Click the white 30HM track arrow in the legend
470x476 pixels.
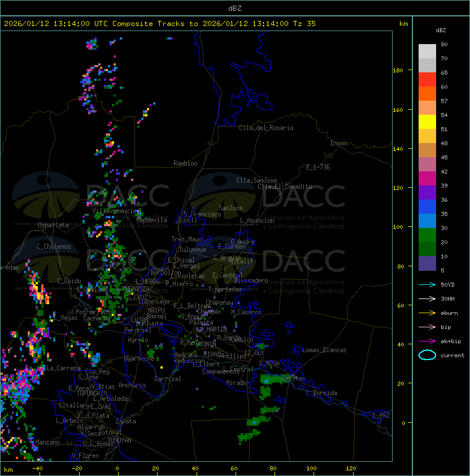[x=427, y=298]
